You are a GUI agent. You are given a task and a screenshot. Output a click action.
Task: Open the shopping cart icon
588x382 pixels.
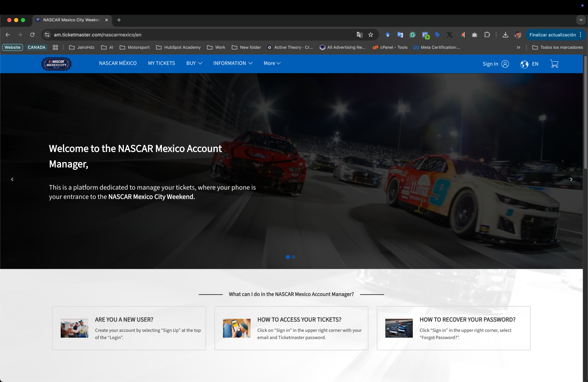[x=554, y=64]
